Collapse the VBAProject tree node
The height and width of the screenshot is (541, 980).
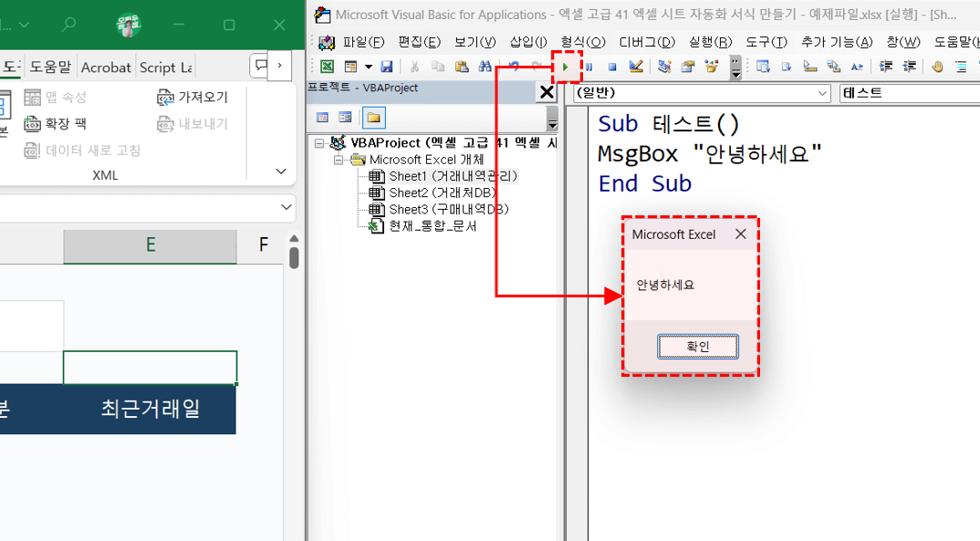(x=318, y=143)
